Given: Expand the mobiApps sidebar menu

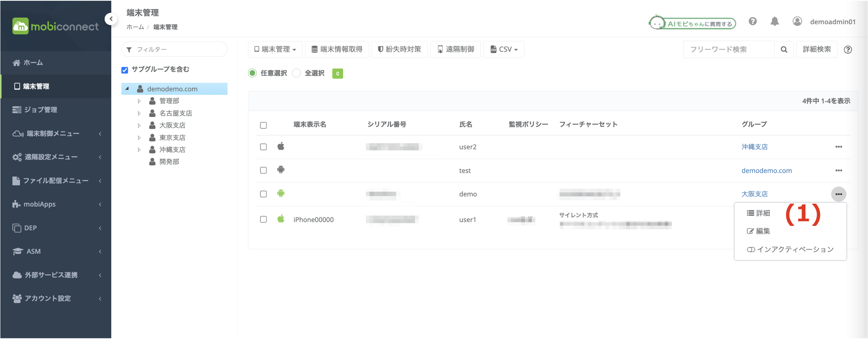Looking at the screenshot, I should pos(56,204).
